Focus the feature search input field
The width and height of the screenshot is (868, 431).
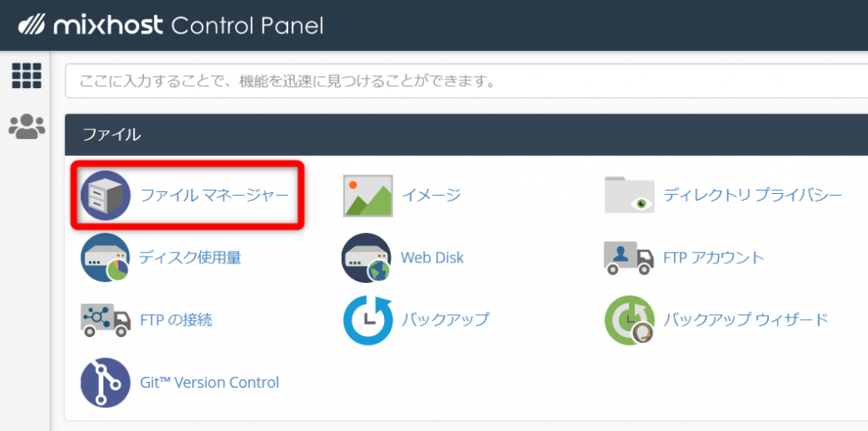(x=467, y=81)
